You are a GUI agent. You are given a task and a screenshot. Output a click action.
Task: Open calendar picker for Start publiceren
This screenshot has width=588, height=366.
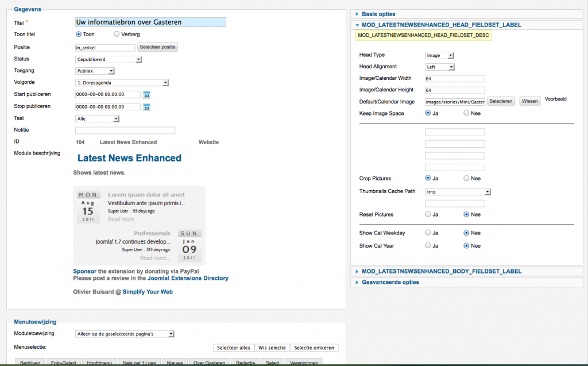tap(146, 95)
